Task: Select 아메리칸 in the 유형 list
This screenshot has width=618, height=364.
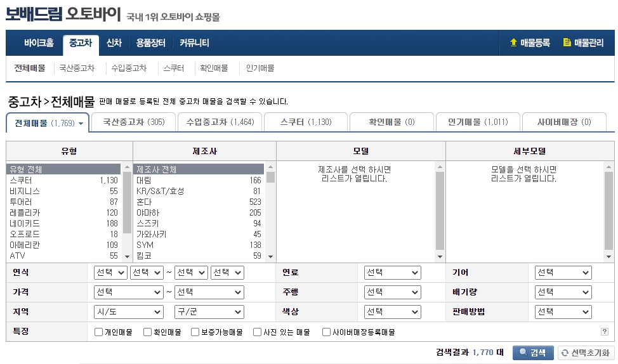Action: (x=63, y=245)
